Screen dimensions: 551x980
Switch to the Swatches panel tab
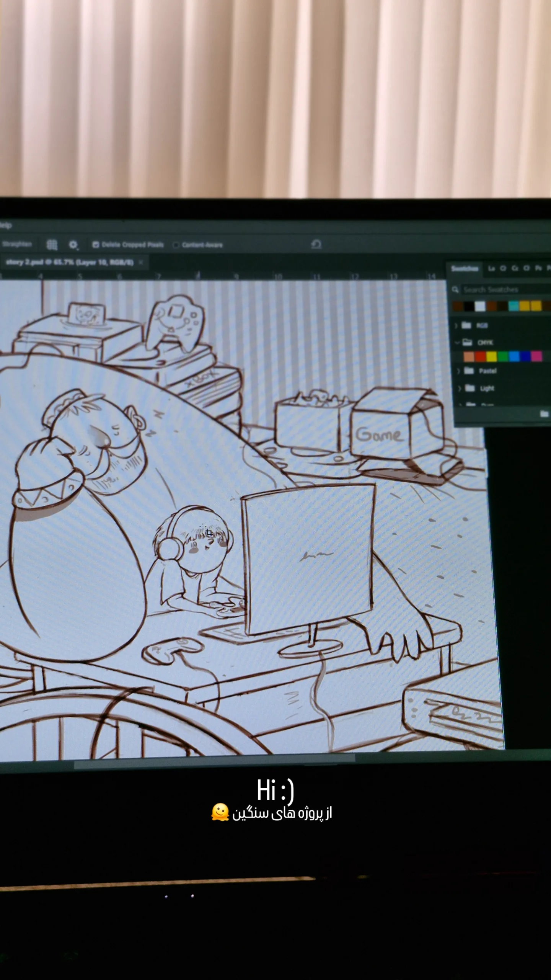(x=465, y=268)
